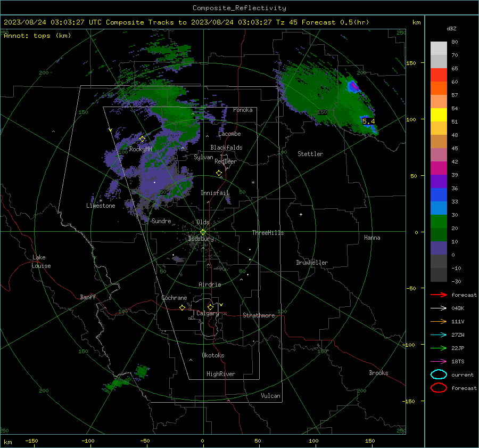Click the dBZ legend heading
479x448 pixels.
451,29
